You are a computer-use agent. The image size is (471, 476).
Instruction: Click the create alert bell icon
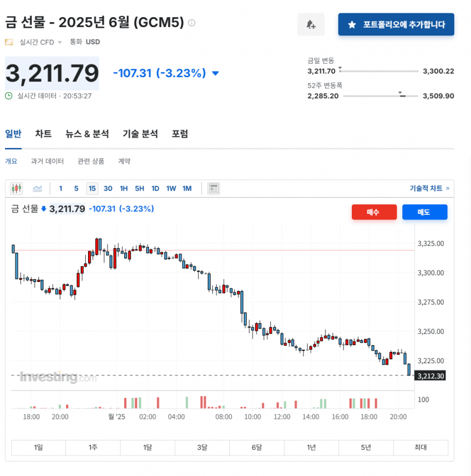[311, 24]
